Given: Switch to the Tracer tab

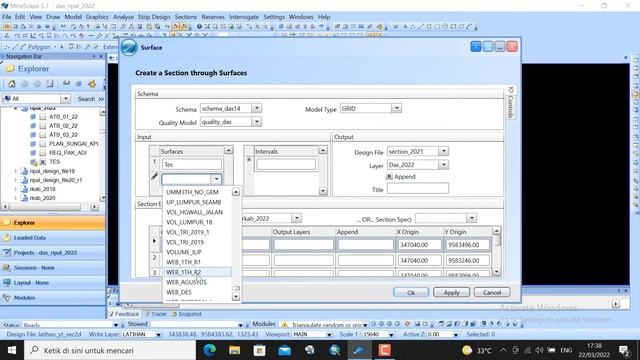Looking at the screenshot, I should click(x=156, y=314).
